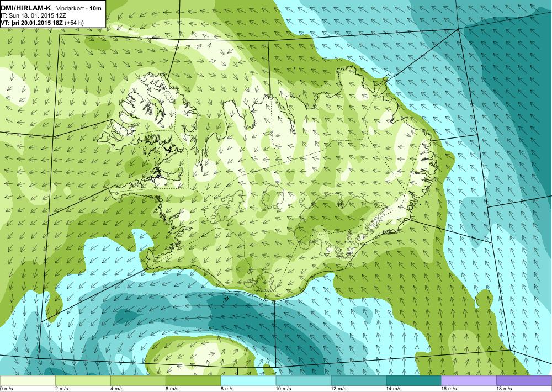The image size is (552, 392).
Task: Click the Vindarkort label in the header
Action: [x=70, y=8]
